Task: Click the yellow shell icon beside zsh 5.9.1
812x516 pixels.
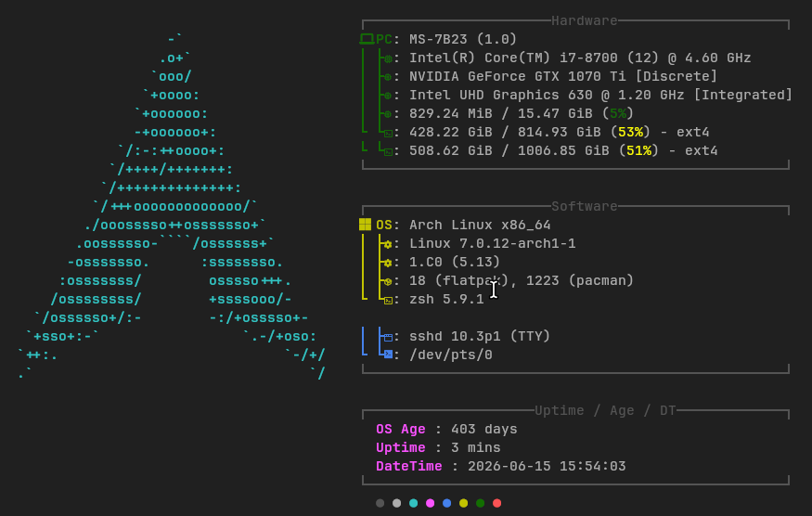Action: [x=388, y=301]
